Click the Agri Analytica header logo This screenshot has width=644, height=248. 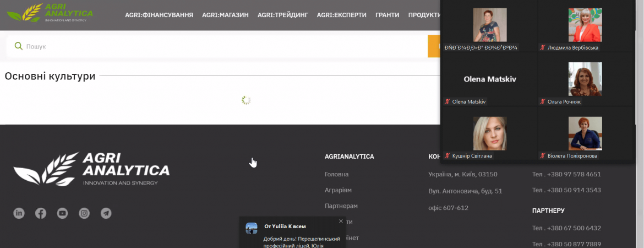[50, 12]
